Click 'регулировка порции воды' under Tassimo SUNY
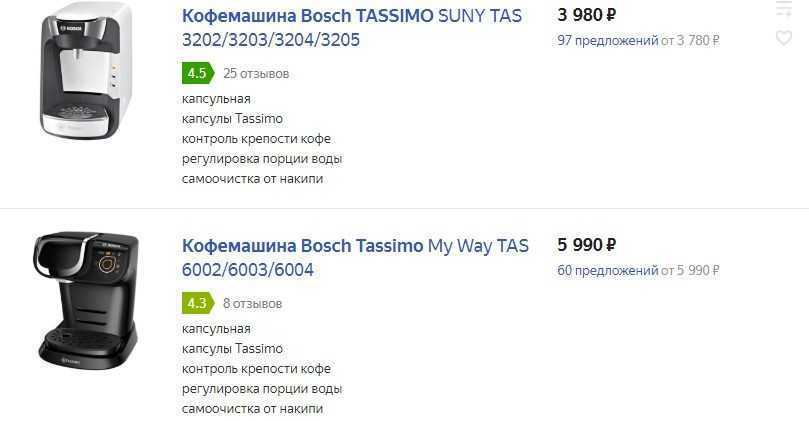The height and width of the screenshot is (421, 809). click(x=262, y=159)
